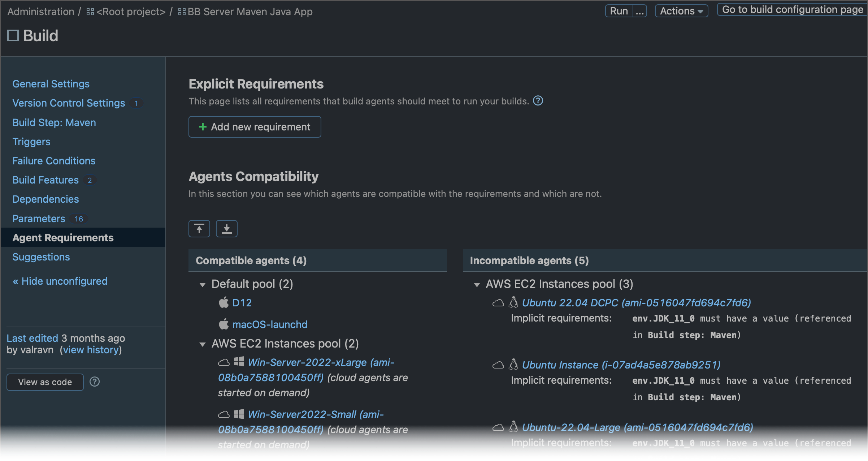Collapse all pools with the collapse-all icon
Viewport: 868px width, 461px height.
(199, 228)
